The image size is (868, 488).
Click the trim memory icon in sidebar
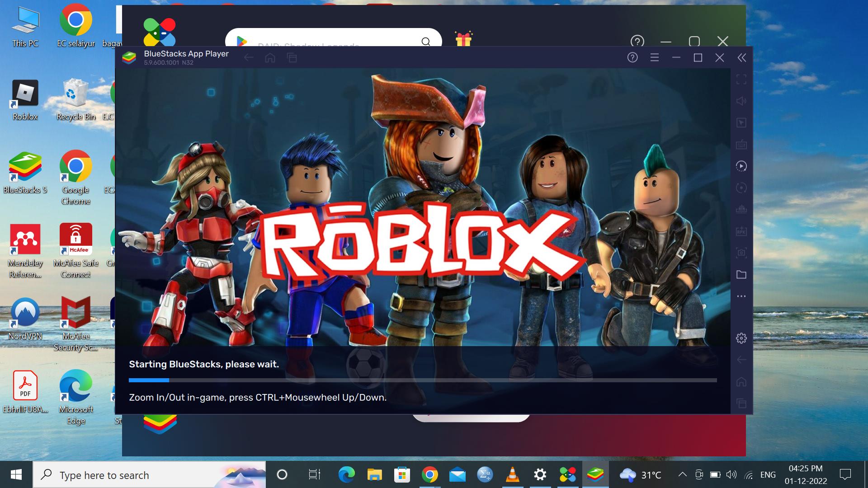pos(741,209)
